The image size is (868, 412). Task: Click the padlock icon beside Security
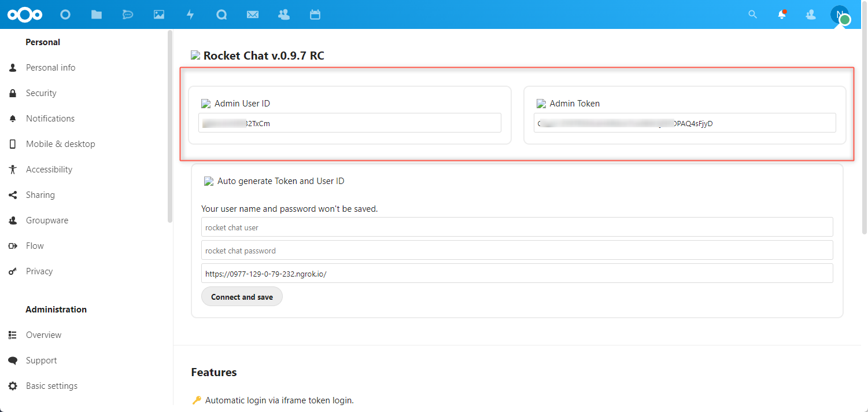click(x=13, y=93)
